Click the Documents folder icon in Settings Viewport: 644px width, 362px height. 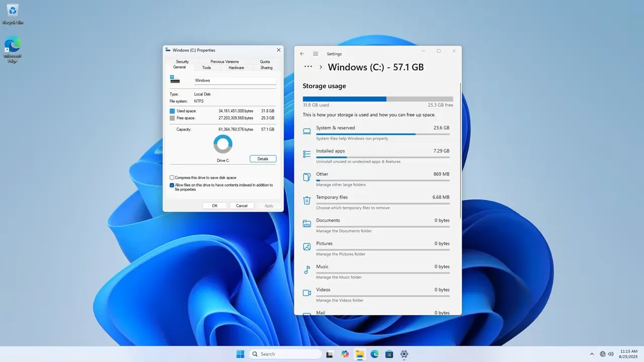coord(307,224)
